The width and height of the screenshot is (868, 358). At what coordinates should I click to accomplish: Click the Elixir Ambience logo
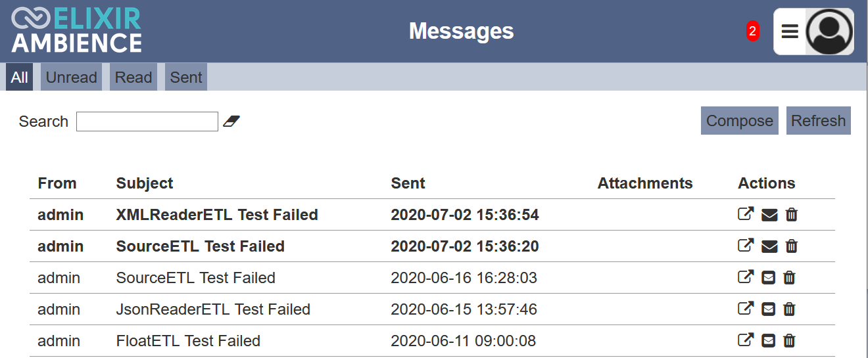[77, 30]
